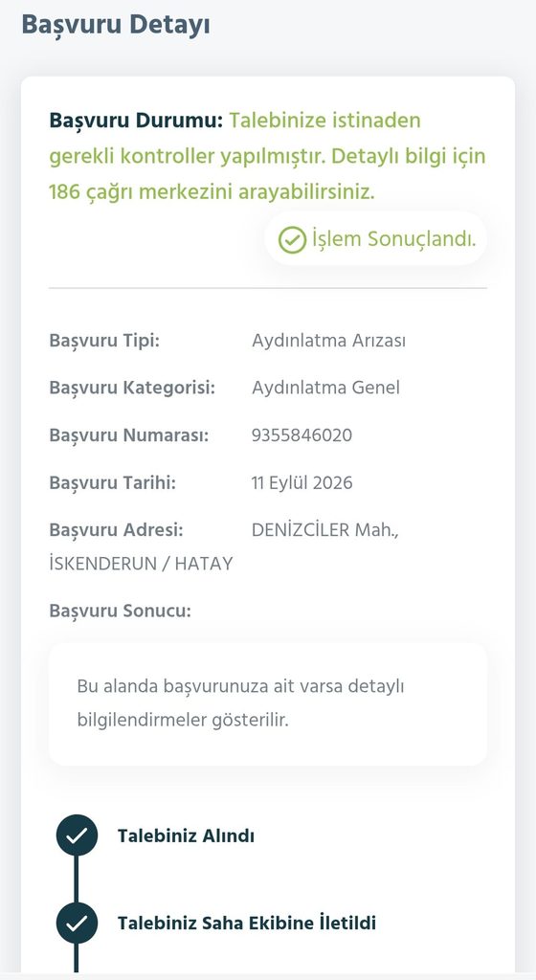Click the Başvuru Numarası field label
Viewport: 536px width, 980px height.
[129, 435]
